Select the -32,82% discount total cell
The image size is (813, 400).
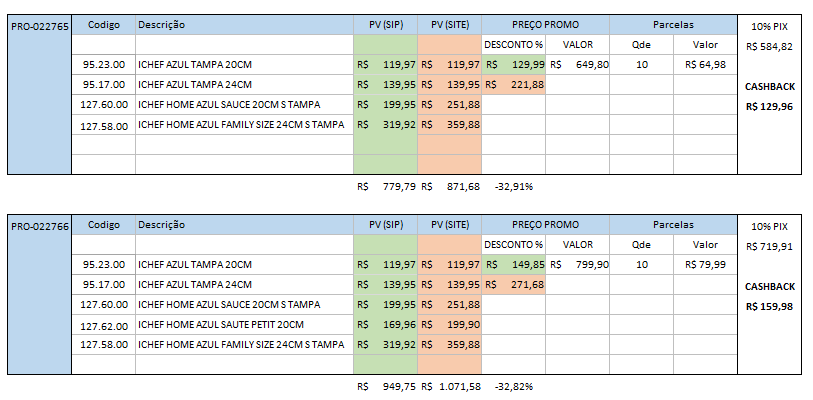tap(513, 387)
